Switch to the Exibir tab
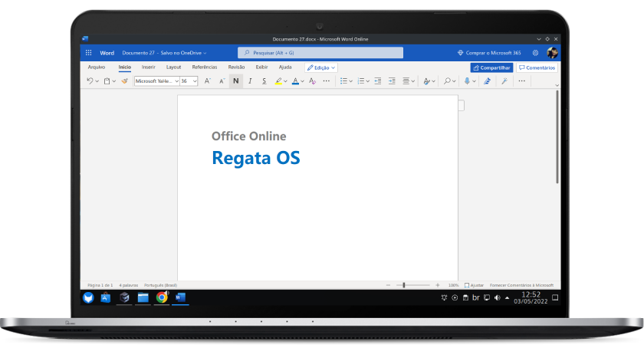Screen dimensions: 644x348 [262, 67]
